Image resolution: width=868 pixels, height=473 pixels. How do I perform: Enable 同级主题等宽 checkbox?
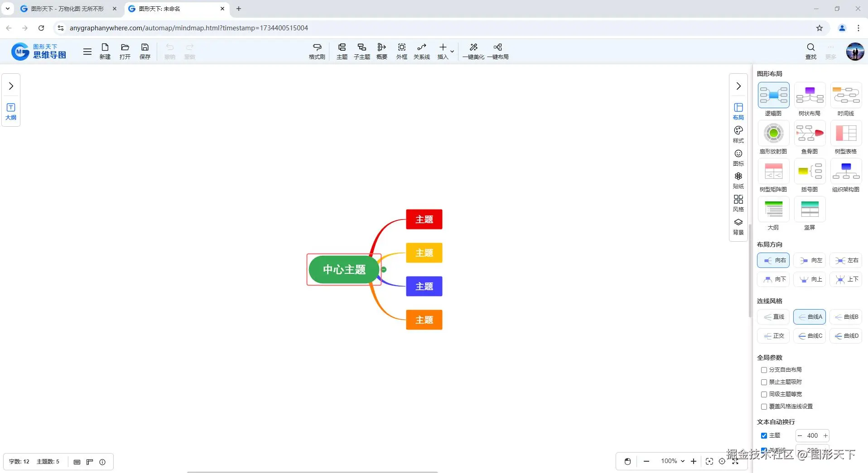coord(764,394)
